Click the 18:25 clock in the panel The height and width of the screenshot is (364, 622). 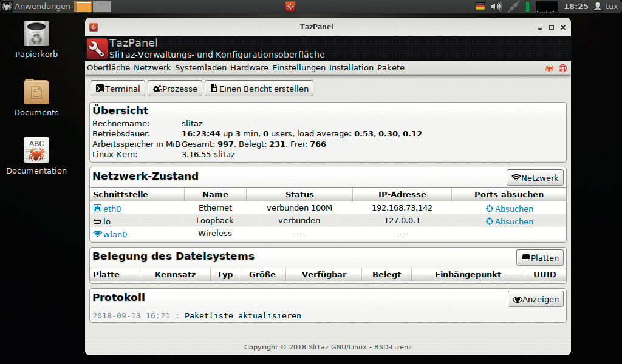coord(576,6)
